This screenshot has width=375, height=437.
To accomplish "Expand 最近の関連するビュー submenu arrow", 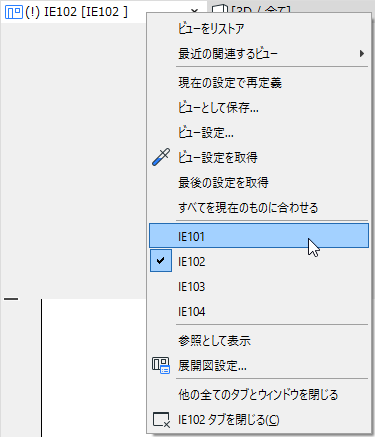I will (362, 53).
